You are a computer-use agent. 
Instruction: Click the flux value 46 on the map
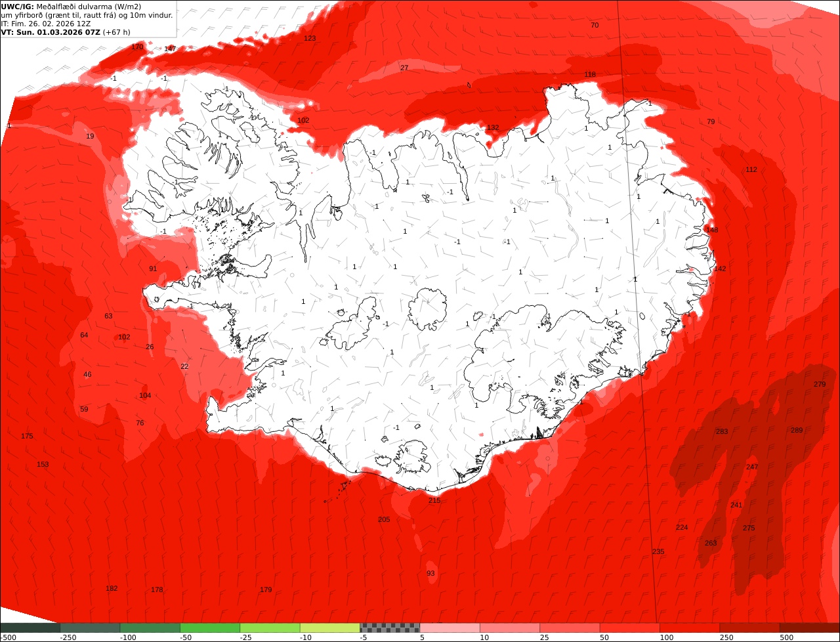[x=87, y=375]
